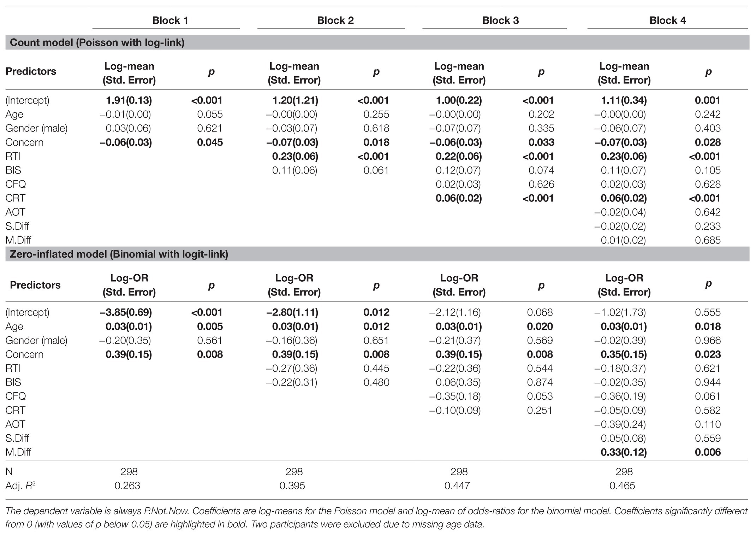Click the BIS p value 0.061
Image resolution: width=756 pixels, height=535 pixels.
[x=376, y=170]
